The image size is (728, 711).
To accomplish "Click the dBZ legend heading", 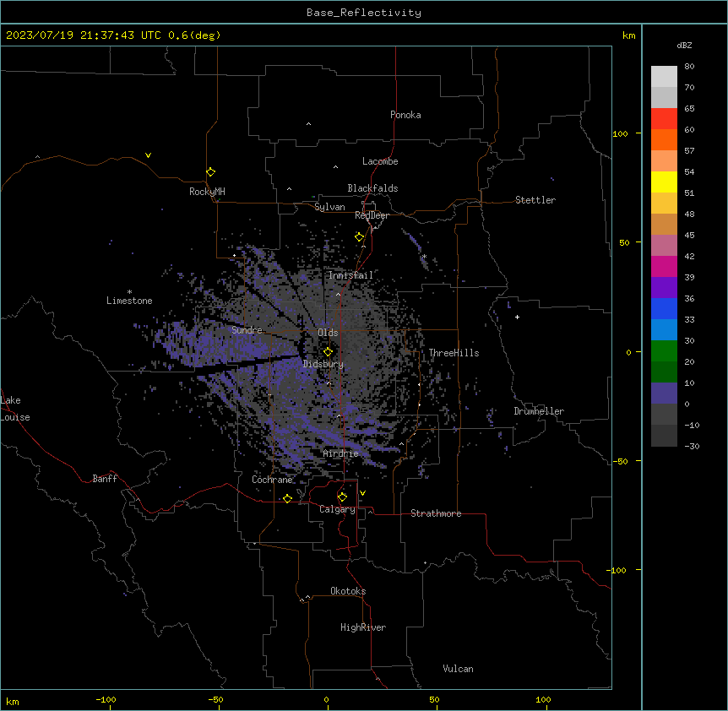I will point(684,46).
